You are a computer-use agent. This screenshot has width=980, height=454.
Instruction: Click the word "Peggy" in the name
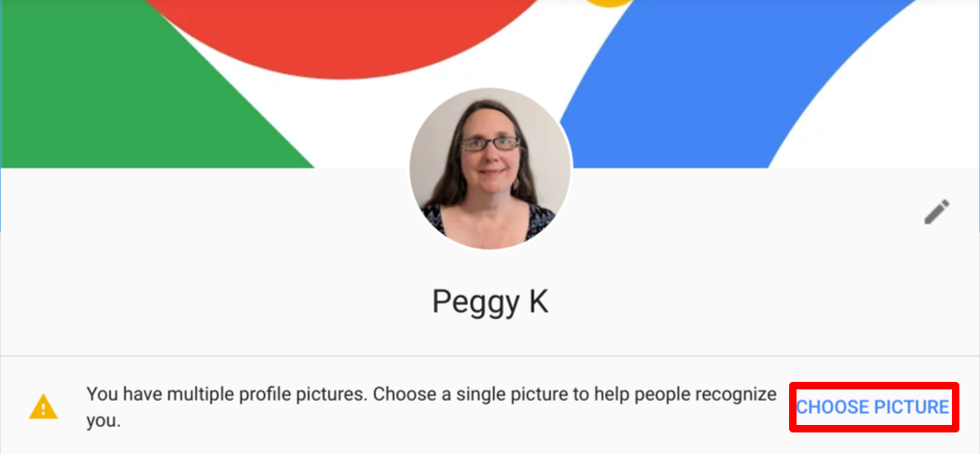click(474, 304)
